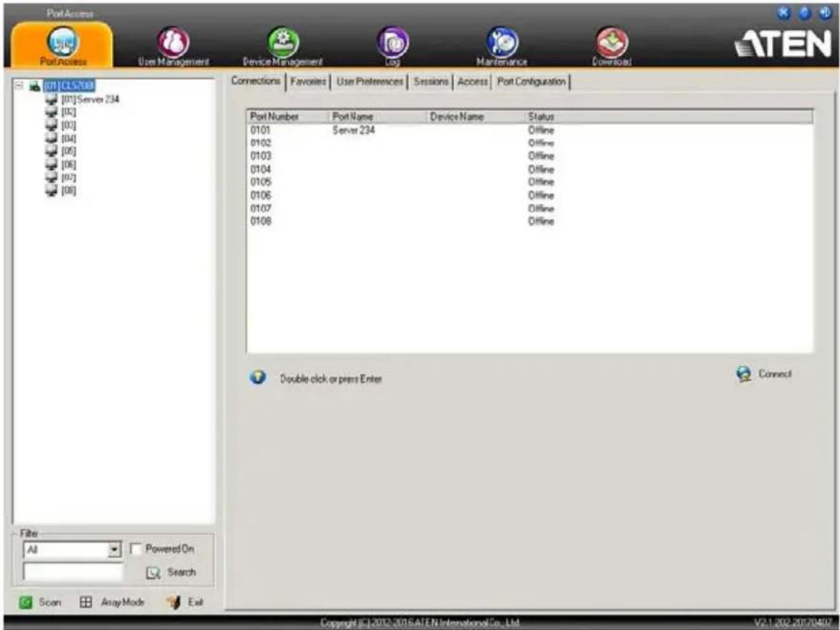The height and width of the screenshot is (630, 840).
Task: Sort by Device Name column header
Action: (x=476, y=116)
